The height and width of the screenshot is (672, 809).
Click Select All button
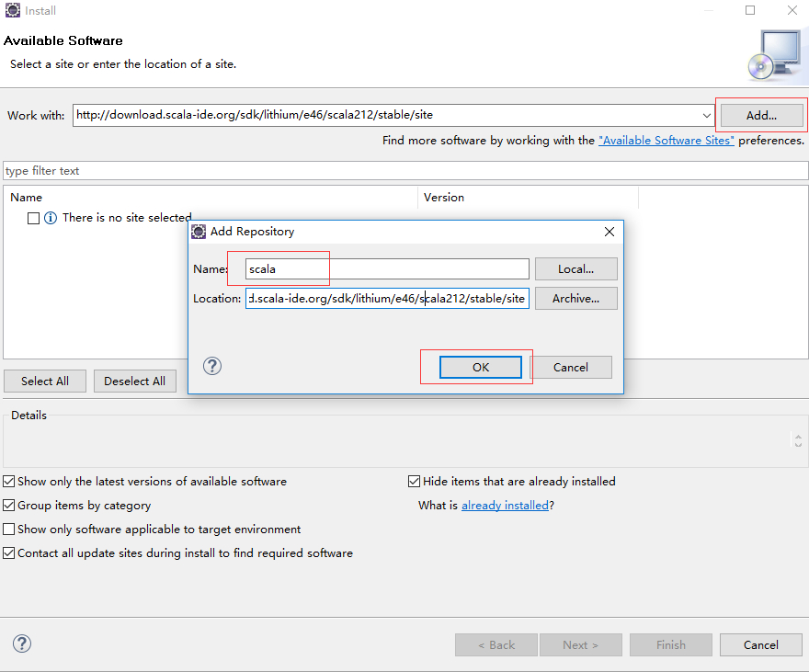45,382
